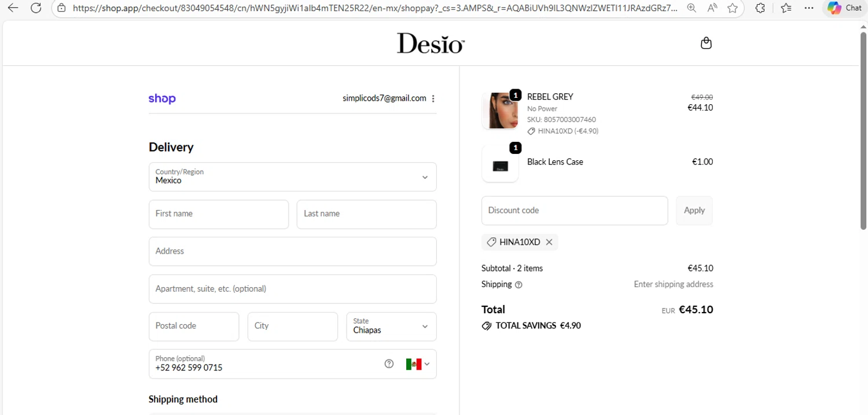Click into the Discount code field
Viewport: 868px width, 415px height.
tap(575, 211)
